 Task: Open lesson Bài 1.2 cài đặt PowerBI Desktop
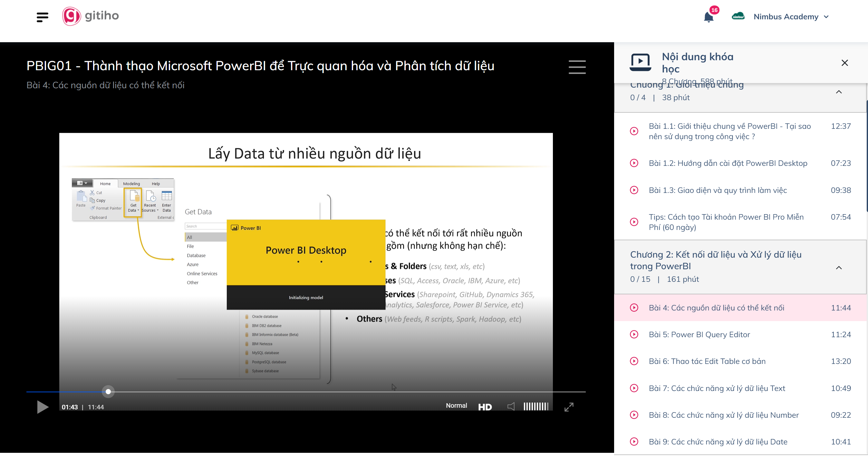pyautogui.click(x=728, y=163)
